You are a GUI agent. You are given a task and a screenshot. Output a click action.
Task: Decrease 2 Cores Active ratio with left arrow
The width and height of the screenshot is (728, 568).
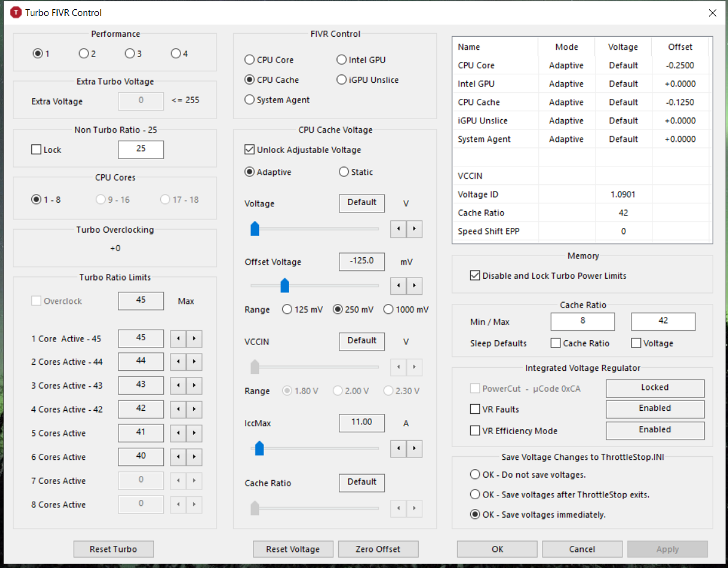(x=178, y=362)
